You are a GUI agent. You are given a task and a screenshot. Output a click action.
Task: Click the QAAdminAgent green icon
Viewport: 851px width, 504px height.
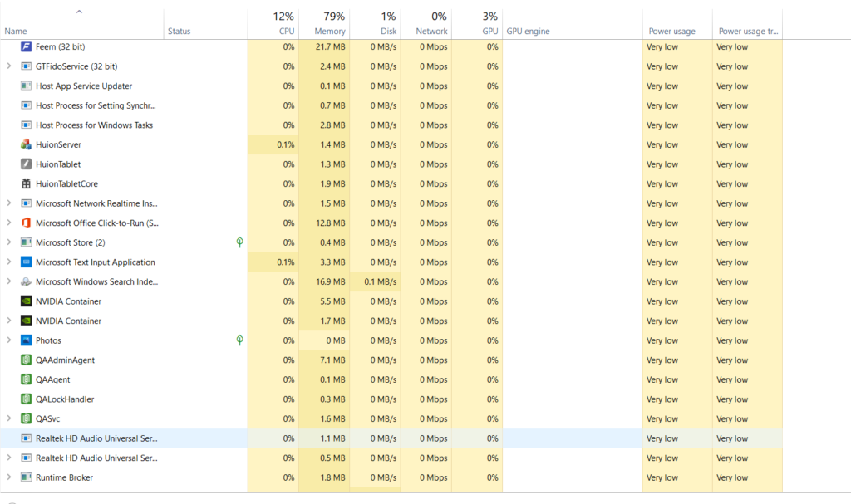point(26,360)
